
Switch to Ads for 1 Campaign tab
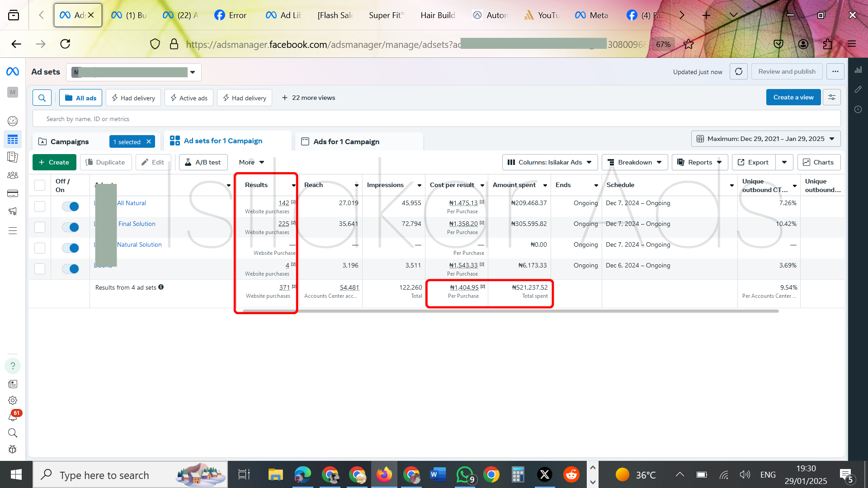346,141
